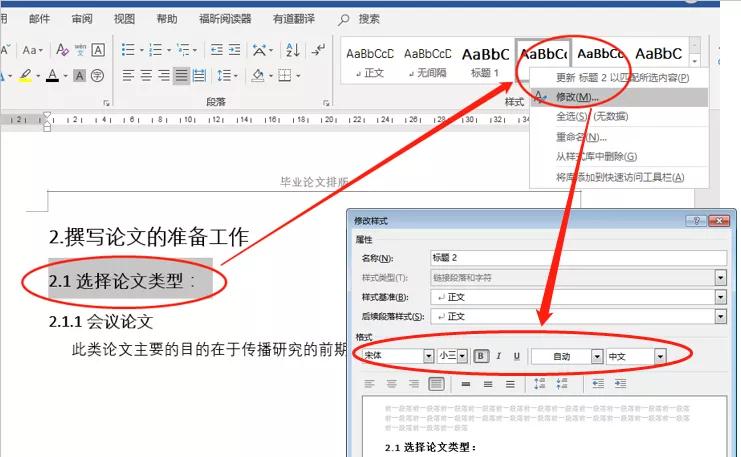
Task: Decrease paragraph spacing in the dialog
Action: click(x=562, y=384)
